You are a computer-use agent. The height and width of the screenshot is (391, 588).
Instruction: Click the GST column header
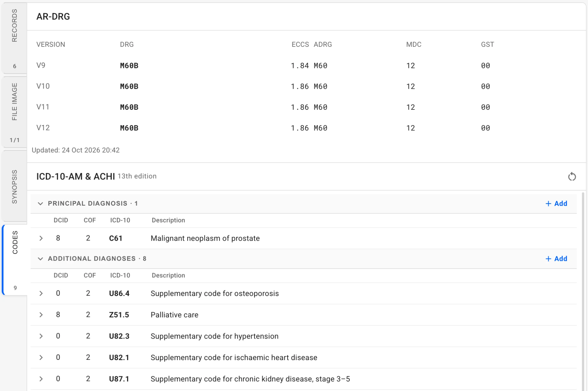(487, 44)
